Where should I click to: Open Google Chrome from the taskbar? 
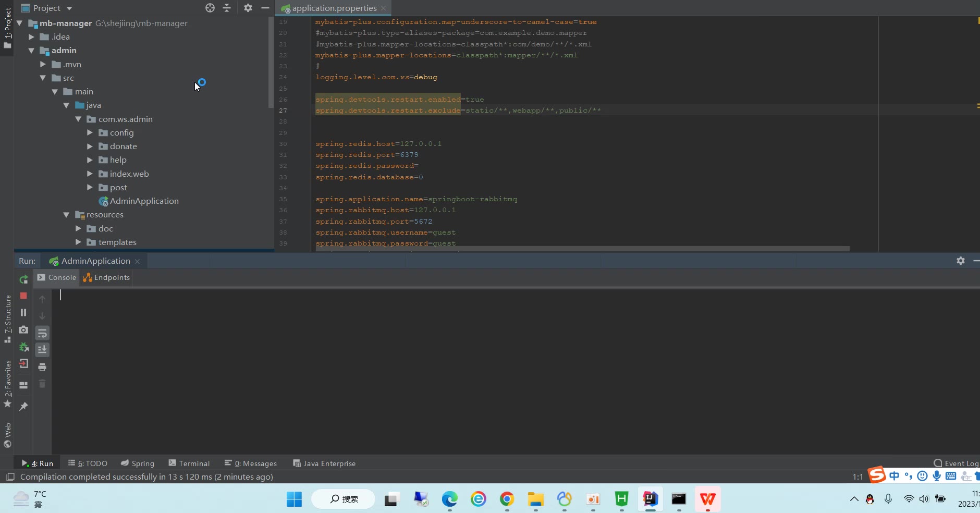click(507, 499)
